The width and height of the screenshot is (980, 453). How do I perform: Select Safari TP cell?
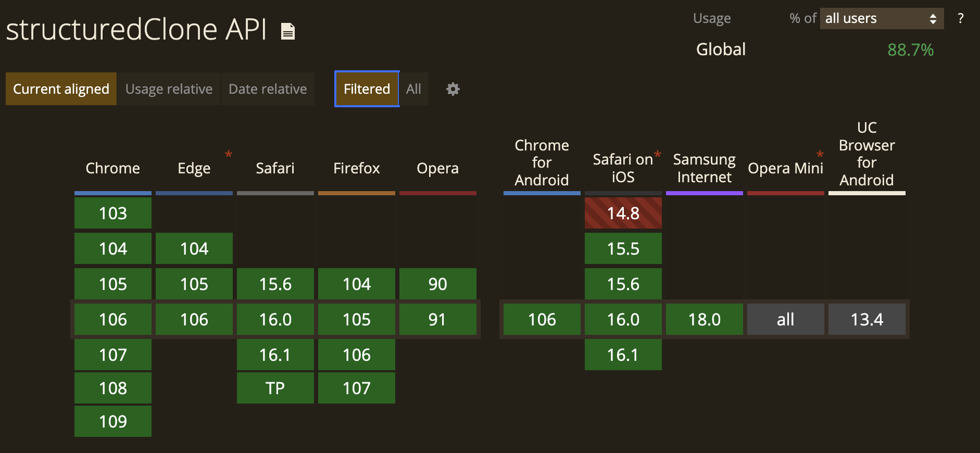tap(275, 388)
